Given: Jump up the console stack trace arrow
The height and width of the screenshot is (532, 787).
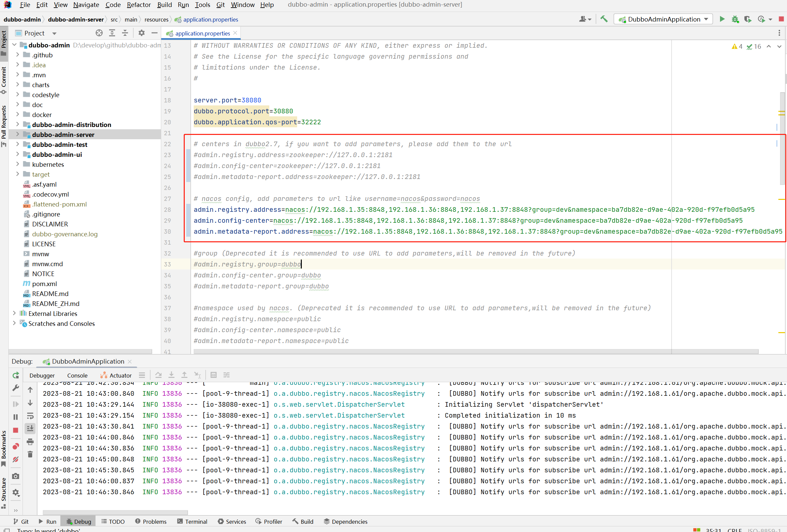Looking at the screenshot, I should tap(30, 390).
